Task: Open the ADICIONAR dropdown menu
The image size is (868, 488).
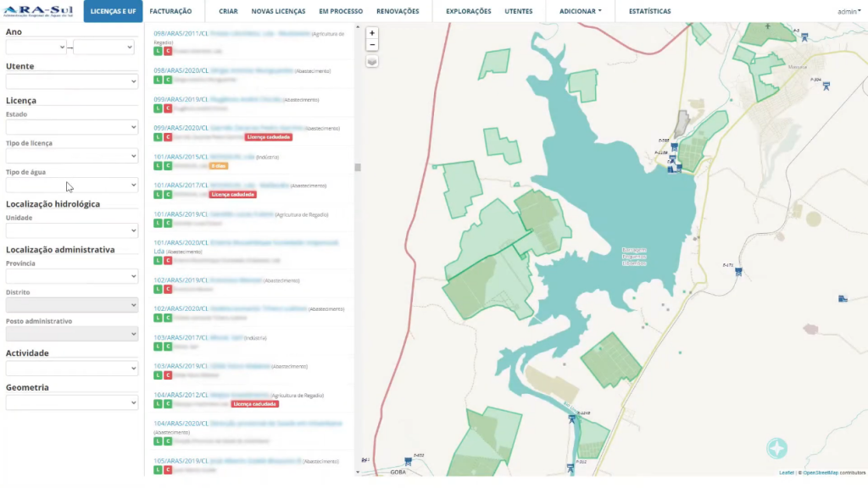Action: click(581, 11)
